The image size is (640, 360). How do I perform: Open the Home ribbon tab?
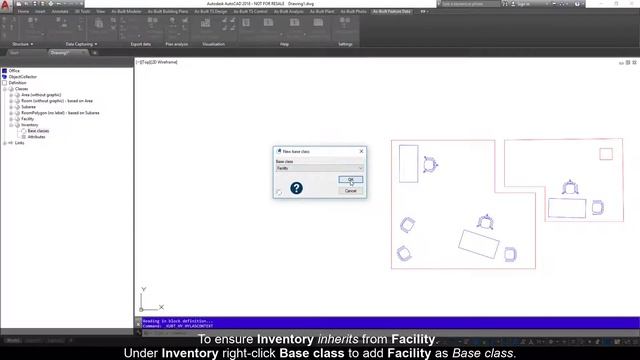23,11
